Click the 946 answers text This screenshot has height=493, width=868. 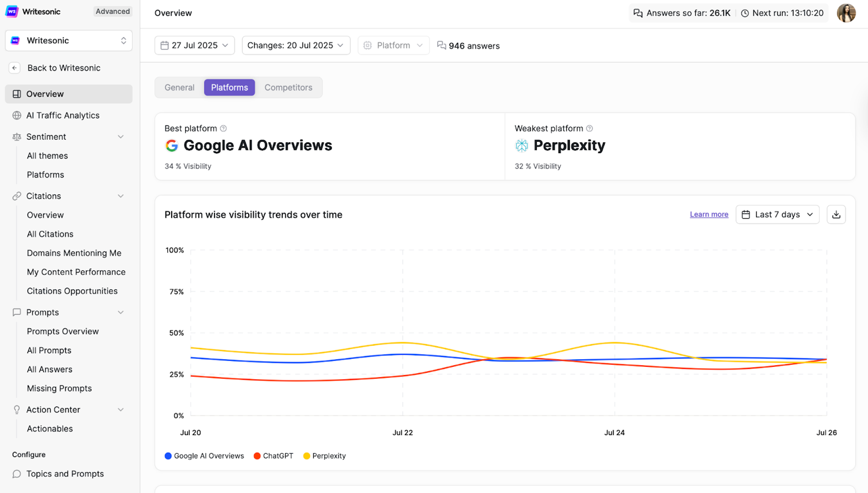coord(474,46)
